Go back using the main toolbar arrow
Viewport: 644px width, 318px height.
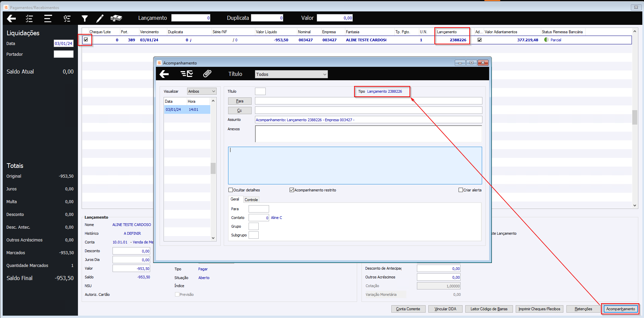click(11, 18)
